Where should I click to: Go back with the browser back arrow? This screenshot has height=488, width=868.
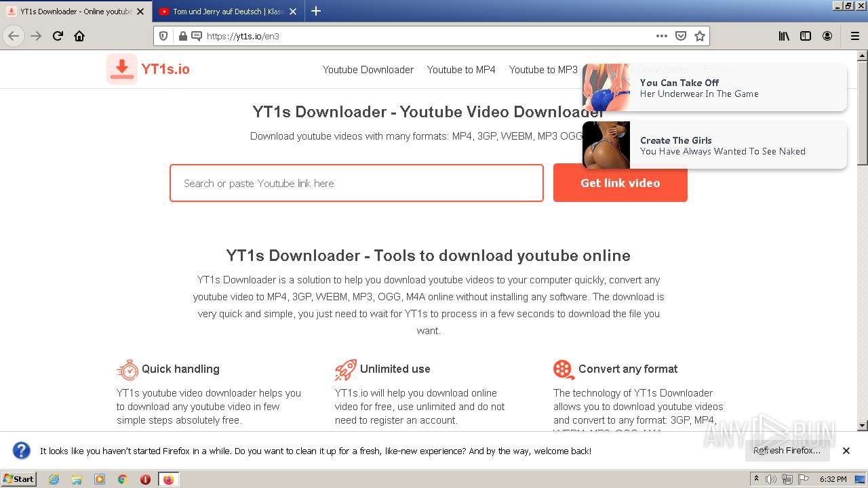coord(14,36)
